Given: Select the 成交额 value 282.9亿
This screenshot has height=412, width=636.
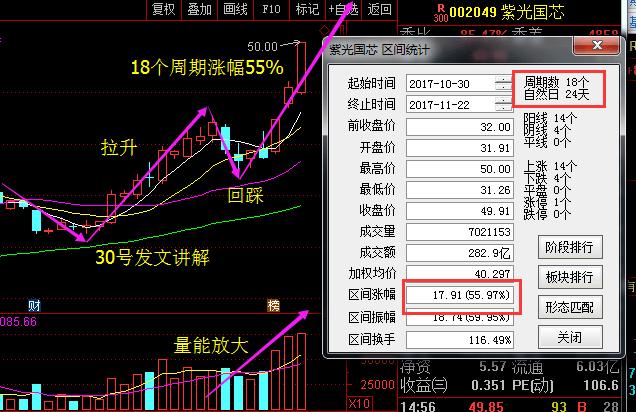Looking at the screenshot, I should tap(460, 253).
